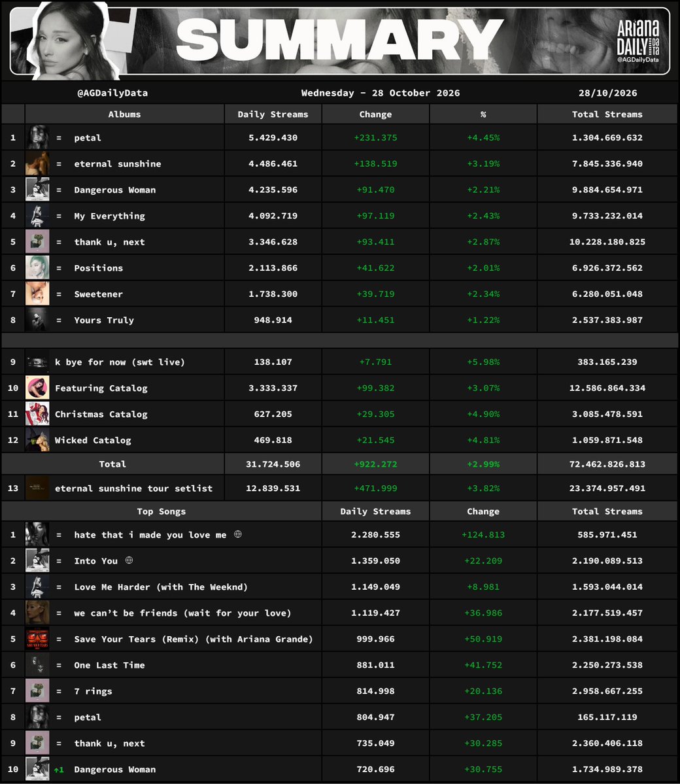
Task: Click the Albums table Total Streams column header
Action: [x=607, y=114]
